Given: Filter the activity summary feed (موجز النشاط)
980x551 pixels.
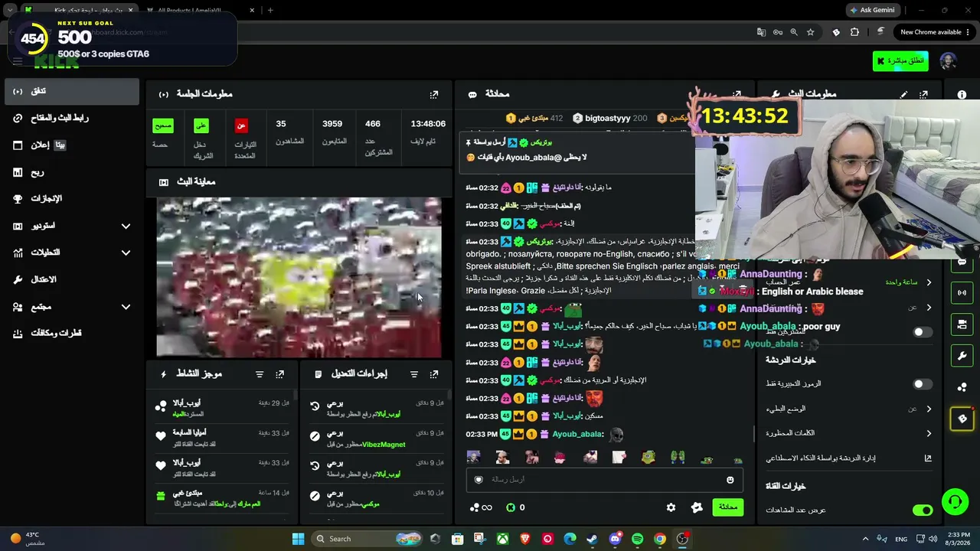Looking at the screenshot, I should coord(260,374).
